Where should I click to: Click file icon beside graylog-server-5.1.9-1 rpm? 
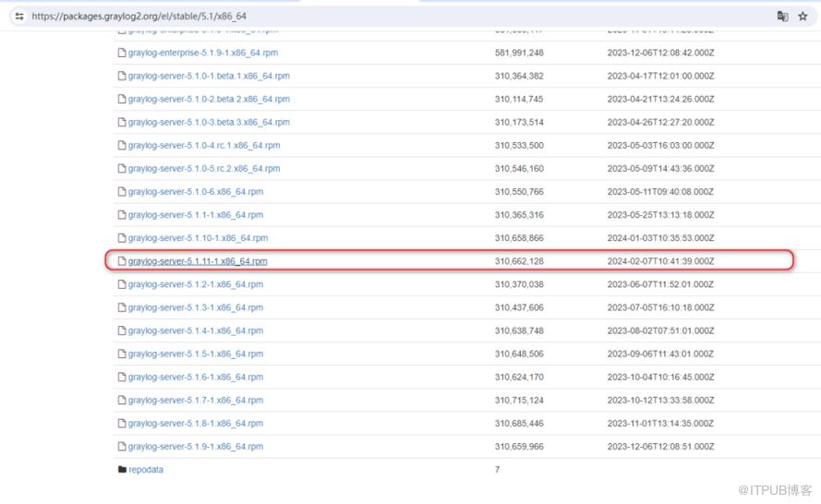122,447
